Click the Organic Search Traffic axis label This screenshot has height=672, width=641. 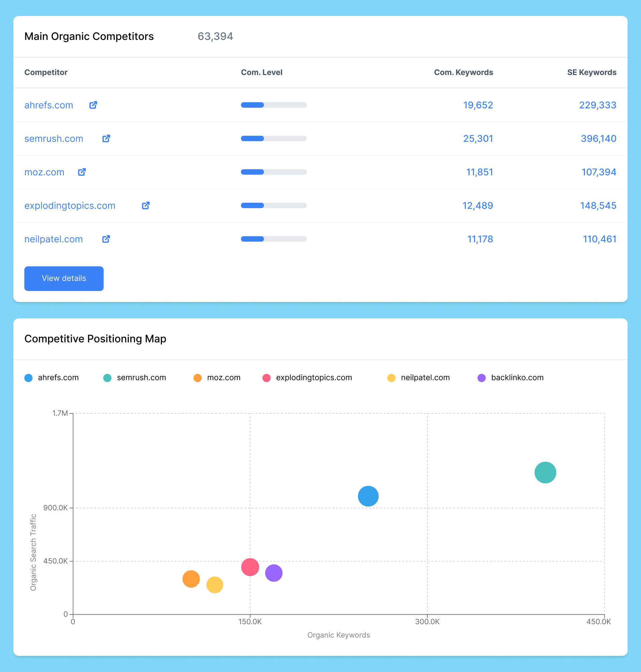pos(33,553)
